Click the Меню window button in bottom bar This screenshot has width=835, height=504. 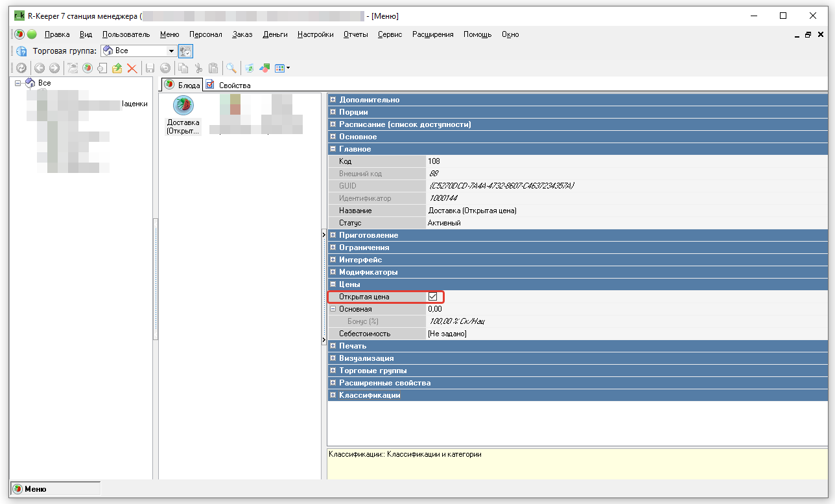click(56, 489)
